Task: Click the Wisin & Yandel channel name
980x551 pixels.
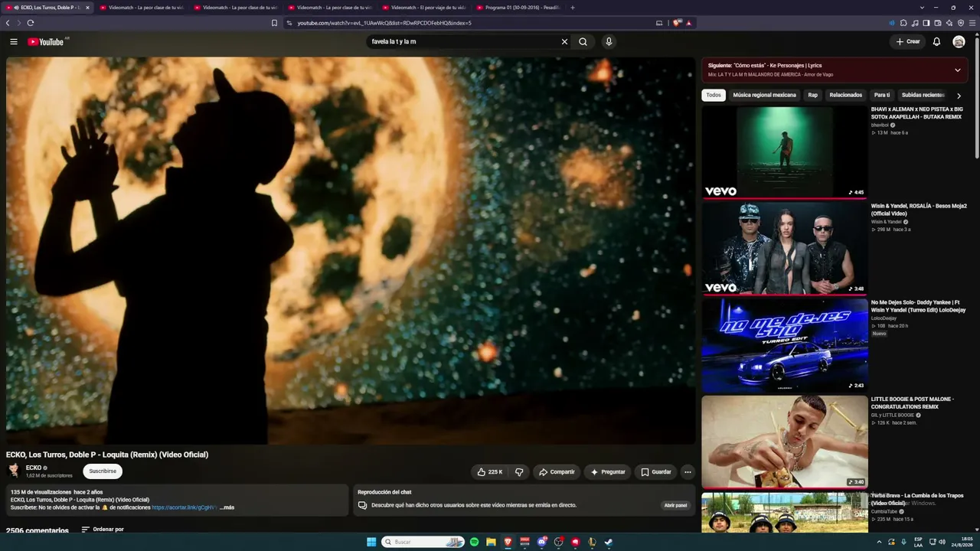Action: click(x=886, y=222)
